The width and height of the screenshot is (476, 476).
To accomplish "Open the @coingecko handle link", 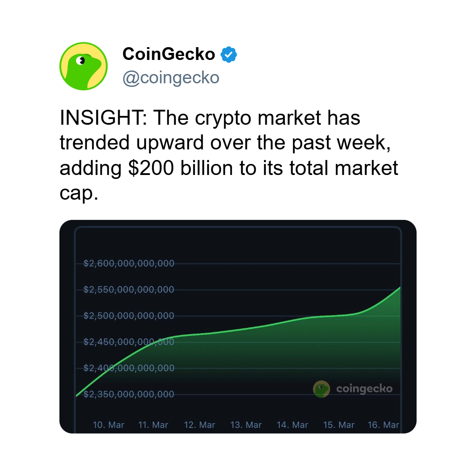I will (x=171, y=78).
